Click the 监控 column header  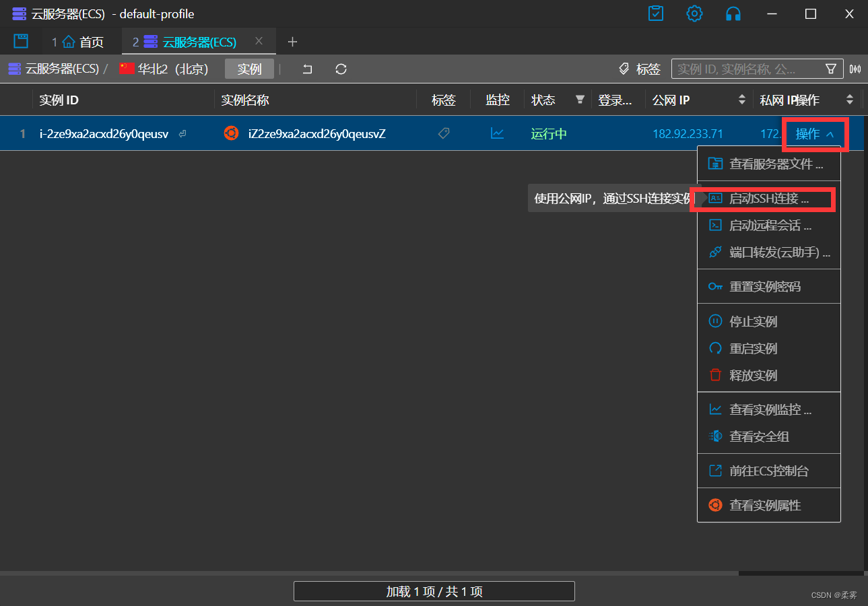[497, 100]
